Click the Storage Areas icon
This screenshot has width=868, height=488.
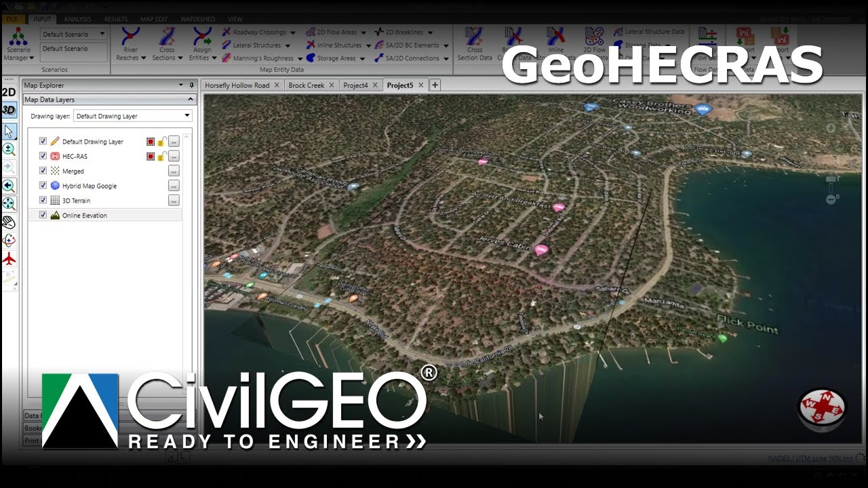pyautogui.click(x=311, y=58)
